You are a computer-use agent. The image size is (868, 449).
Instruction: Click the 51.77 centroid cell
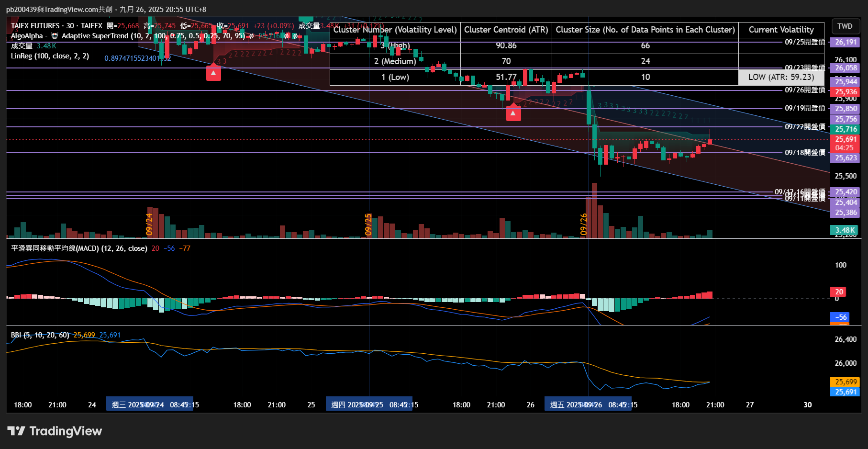click(506, 77)
